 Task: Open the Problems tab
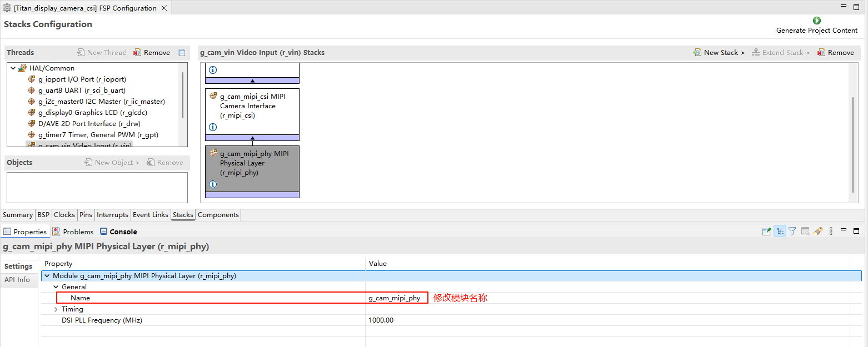point(73,232)
